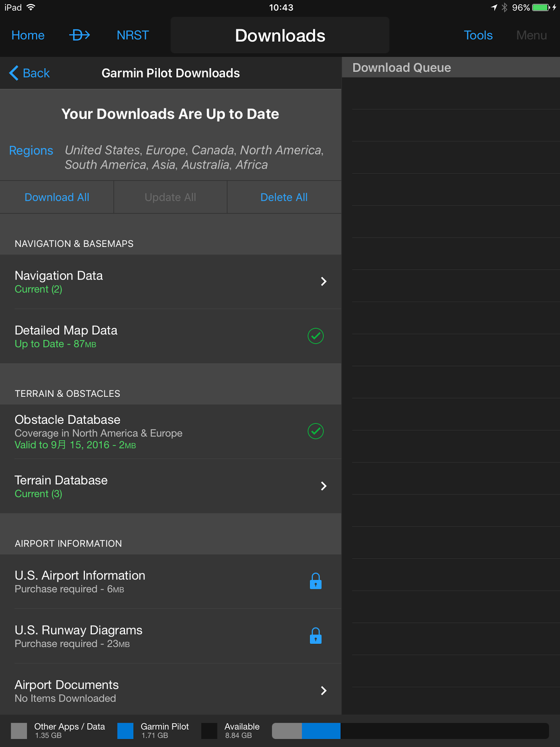Viewport: 560px width, 747px height.
Task: Open the Obstacle Database row
Action: [171, 431]
